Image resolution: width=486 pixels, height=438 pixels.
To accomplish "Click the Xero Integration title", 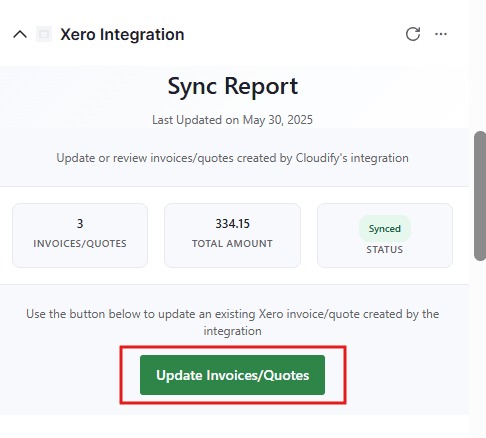I will point(122,34).
